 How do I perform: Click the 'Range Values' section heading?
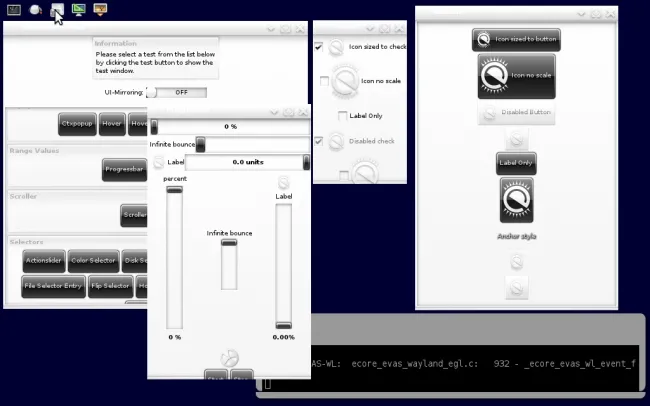[34, 151]
